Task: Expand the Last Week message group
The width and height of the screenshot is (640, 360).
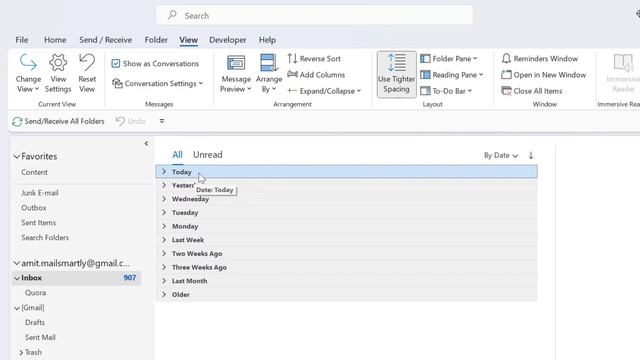Action: point(346,240)
